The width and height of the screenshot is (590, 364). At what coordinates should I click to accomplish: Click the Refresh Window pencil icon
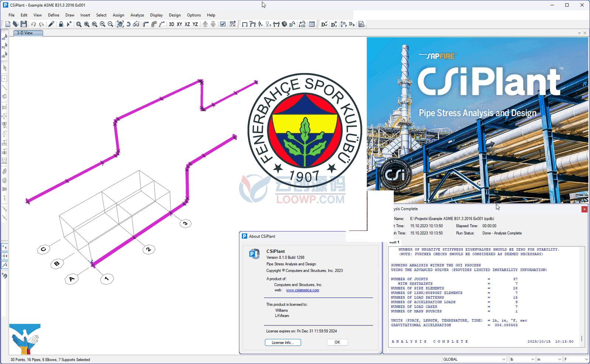click(x=51, y=24)
